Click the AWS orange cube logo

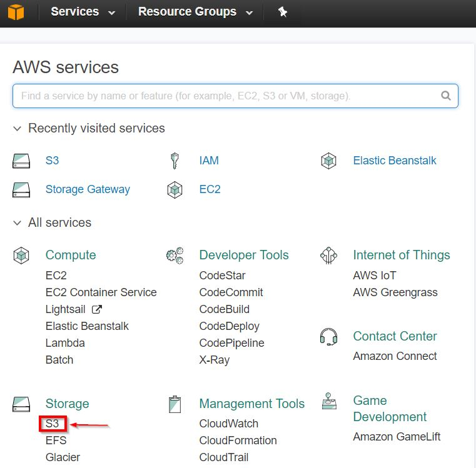point(16,12)
